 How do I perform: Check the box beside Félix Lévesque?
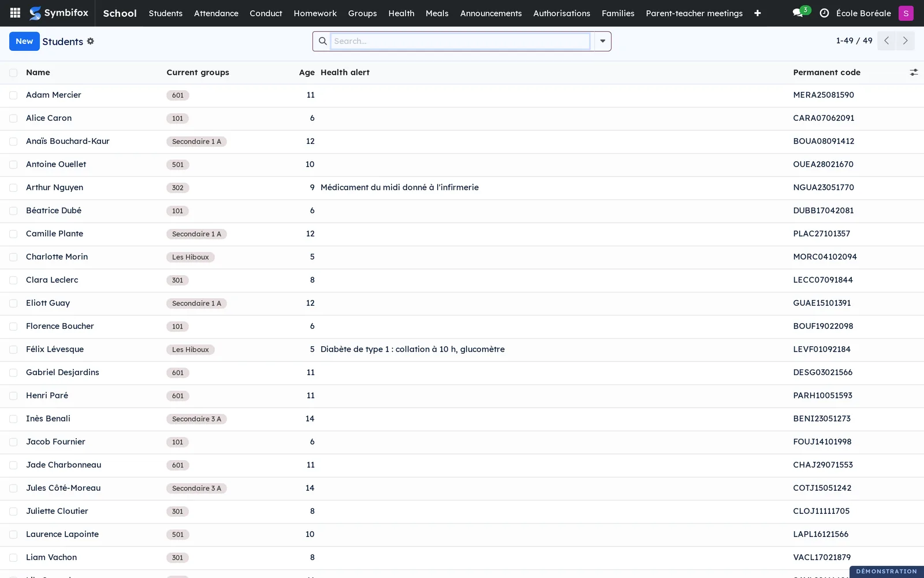click(x=13, y=350)
